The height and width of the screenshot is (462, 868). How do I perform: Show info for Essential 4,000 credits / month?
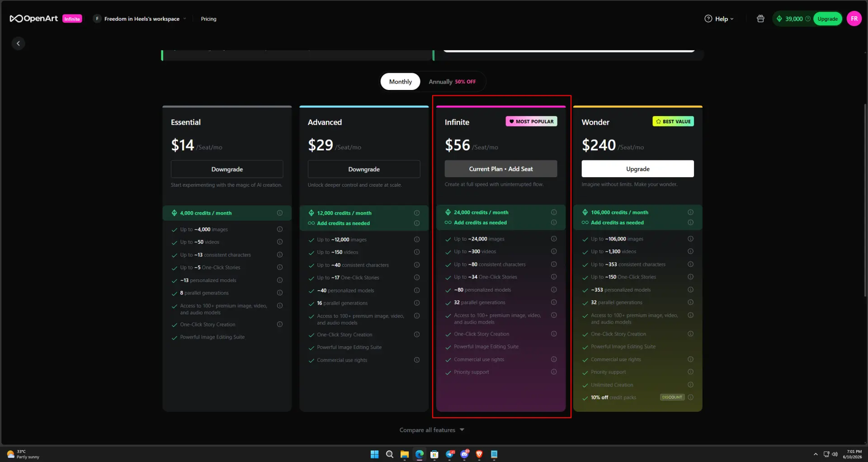(280, 213)
